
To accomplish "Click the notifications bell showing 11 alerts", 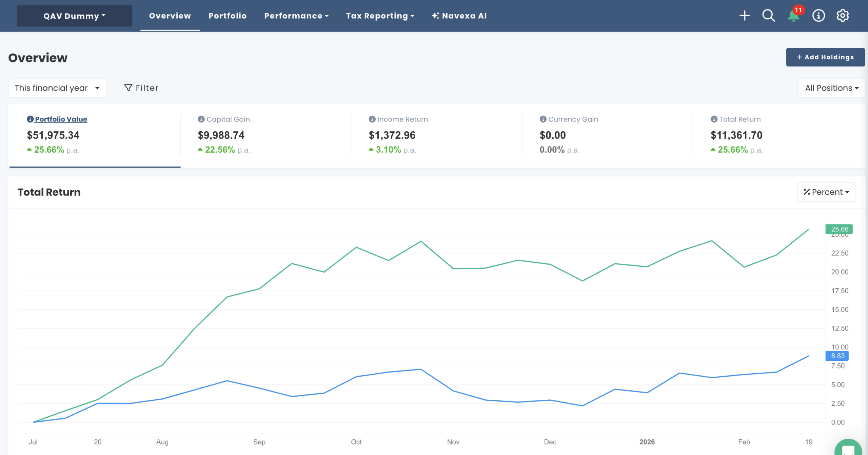I will 793,16.
